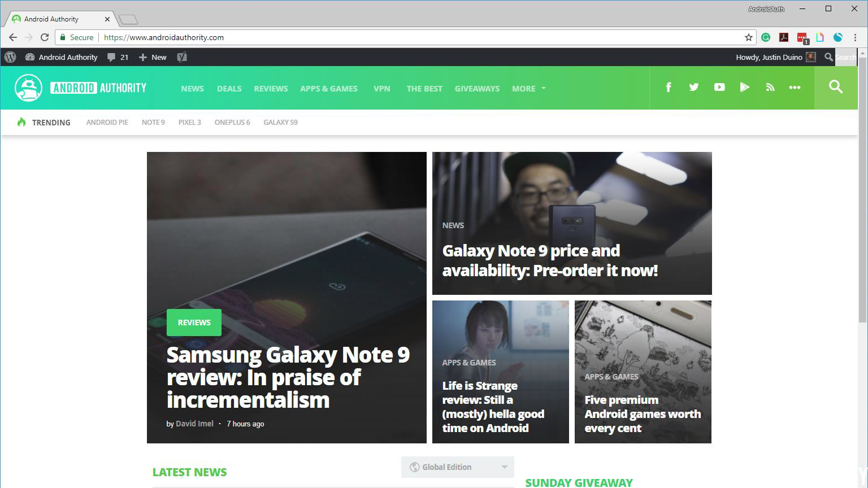Click the Android Authority robot logo
This screenshot has height=488, width=868.
click(x=28, y=88)
